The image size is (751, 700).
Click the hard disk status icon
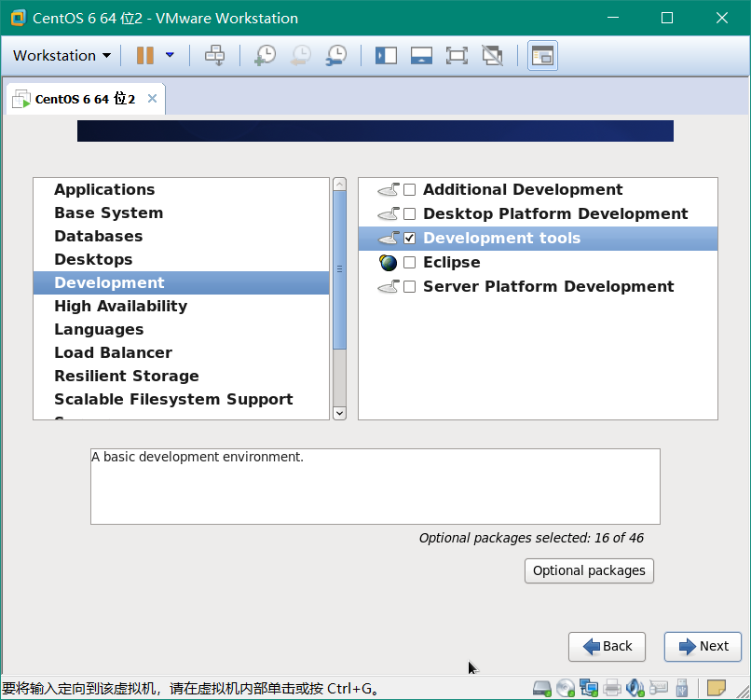(542, 689)
